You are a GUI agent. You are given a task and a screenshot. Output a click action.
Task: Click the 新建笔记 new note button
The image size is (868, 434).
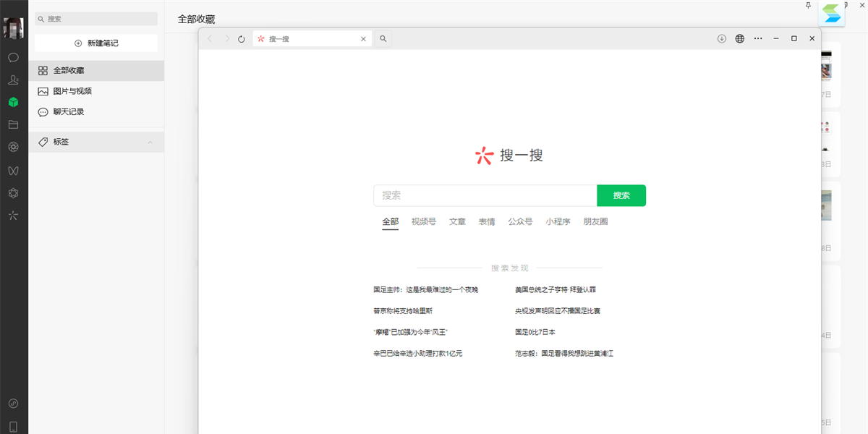tap(96, 43)
